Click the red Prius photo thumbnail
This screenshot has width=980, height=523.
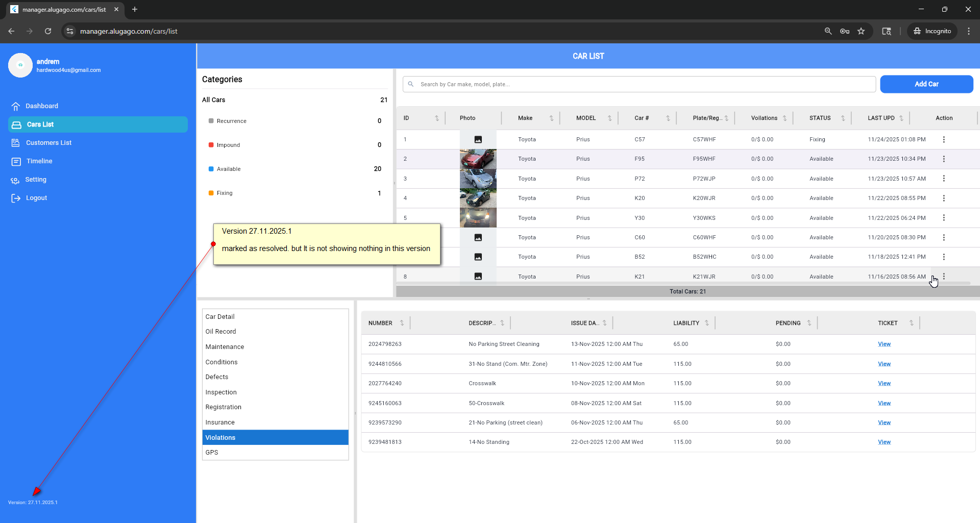[478, 159]
